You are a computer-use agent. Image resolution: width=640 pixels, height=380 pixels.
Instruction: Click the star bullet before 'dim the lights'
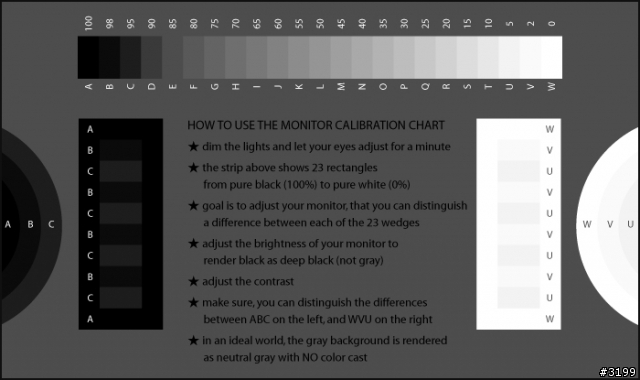(x=193, y=146)
